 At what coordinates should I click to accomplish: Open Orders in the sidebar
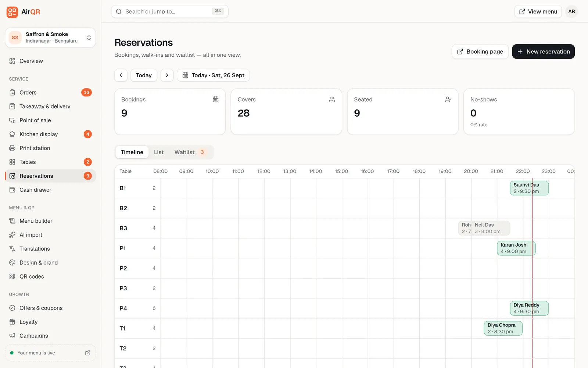tap(50, 92)
